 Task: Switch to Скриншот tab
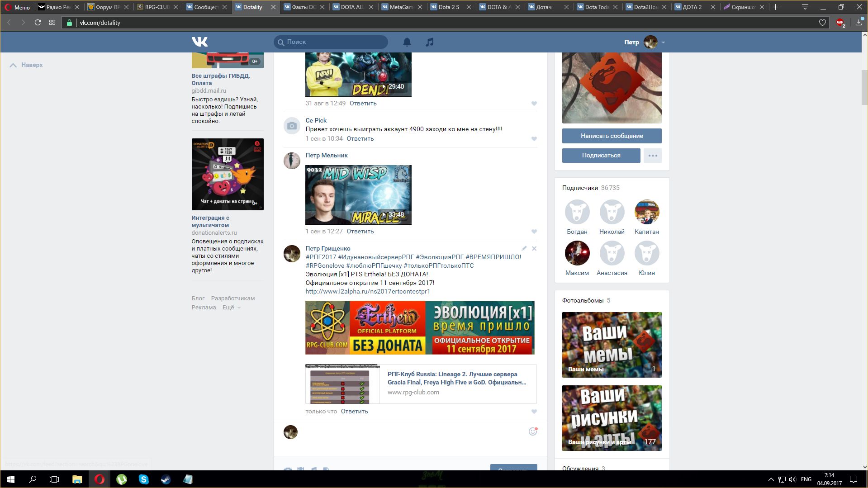pos(743,7)
